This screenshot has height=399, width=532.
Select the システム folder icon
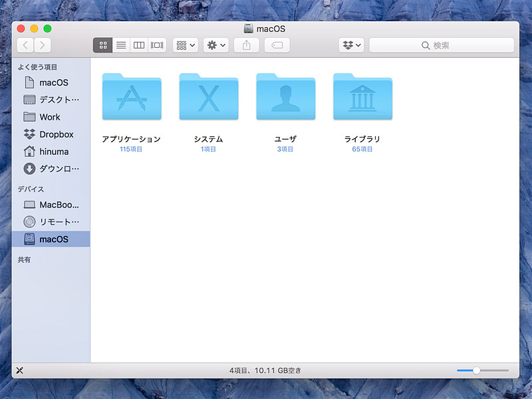pos(209,96)
